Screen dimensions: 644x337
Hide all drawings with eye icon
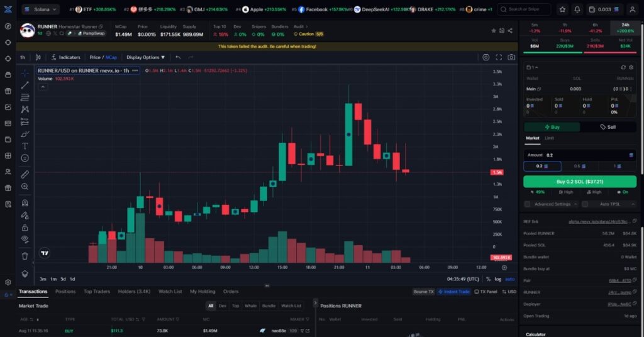(x=25, y=240)
